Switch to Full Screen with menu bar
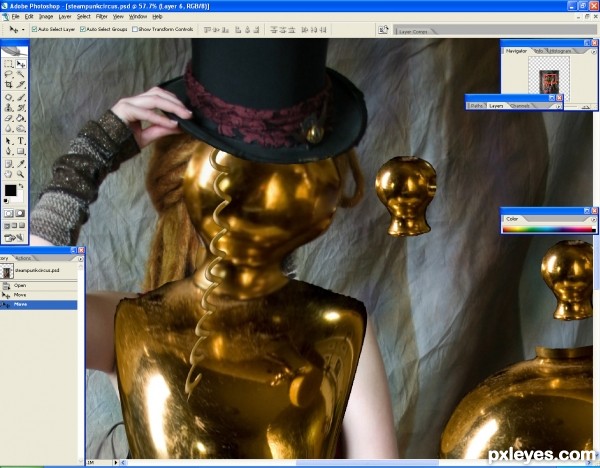Image resolution: width=600 pixels, height=468 pixels. 15,226
